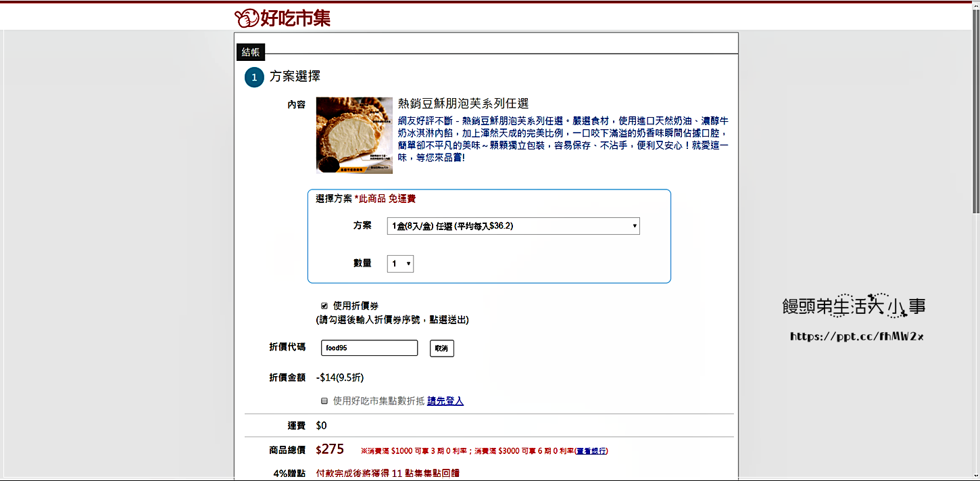Click the ppt.cc watermark URL

coord(856,336)
